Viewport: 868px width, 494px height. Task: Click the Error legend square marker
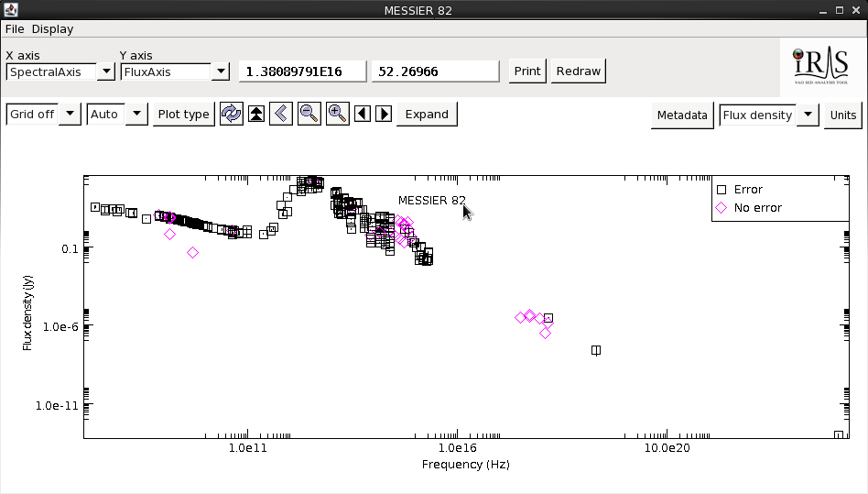pos(722,190)
